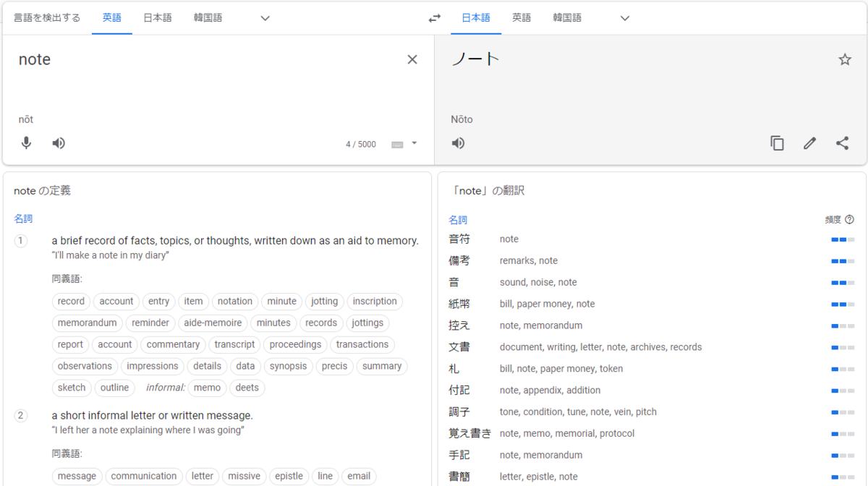
Task: Click the synonym chip "email"
Action: (359, 477)
